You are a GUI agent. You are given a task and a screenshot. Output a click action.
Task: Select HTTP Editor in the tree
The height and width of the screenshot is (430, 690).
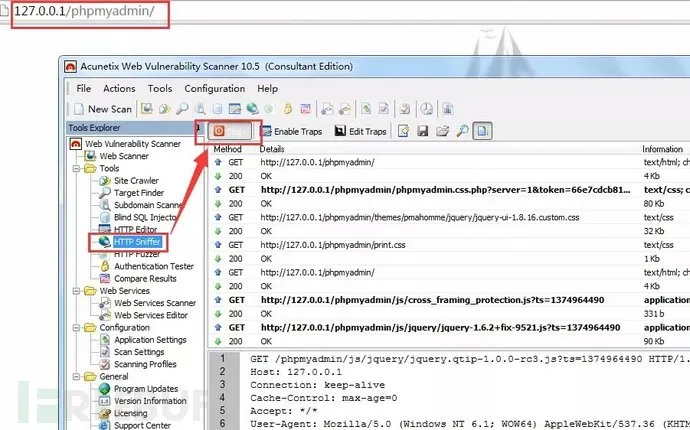coord(136,229)
